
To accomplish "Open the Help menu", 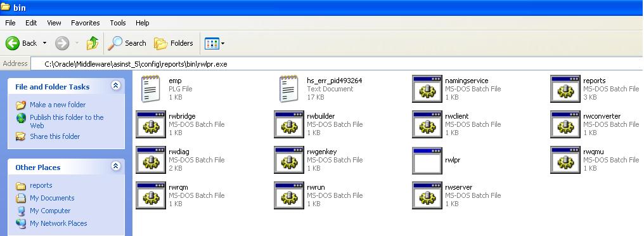I will click(x=143, y=23).
